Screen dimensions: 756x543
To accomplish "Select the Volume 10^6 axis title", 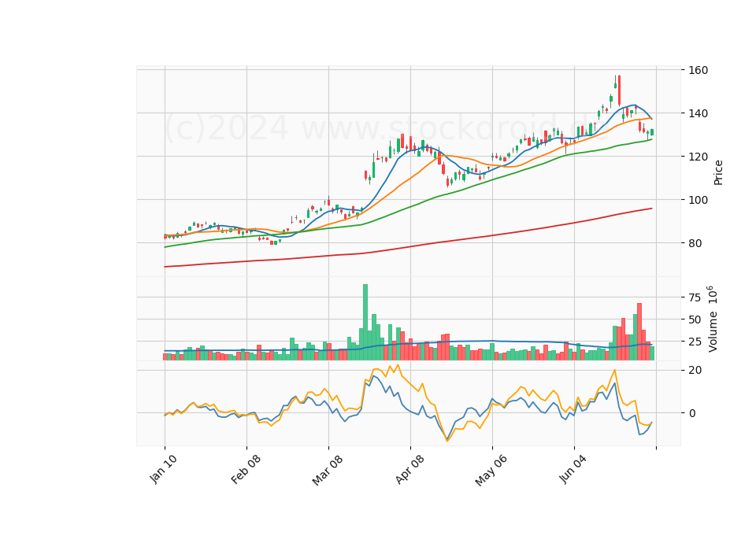I will pos(712,319).
